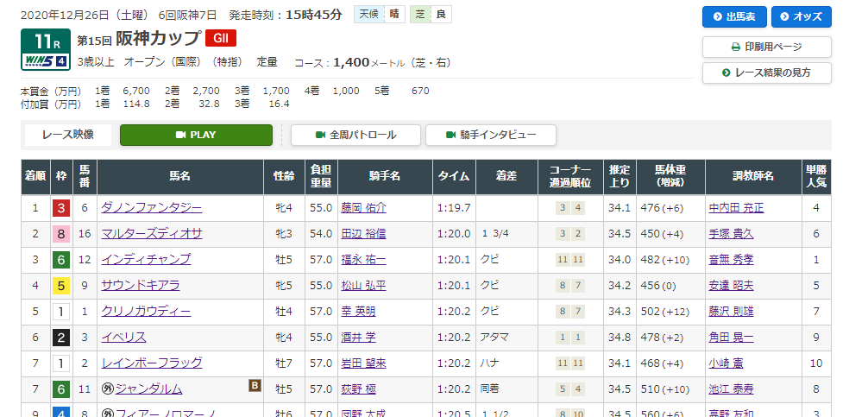
Task: Click black frame number 2 swatch
Action: pos(61,338)
